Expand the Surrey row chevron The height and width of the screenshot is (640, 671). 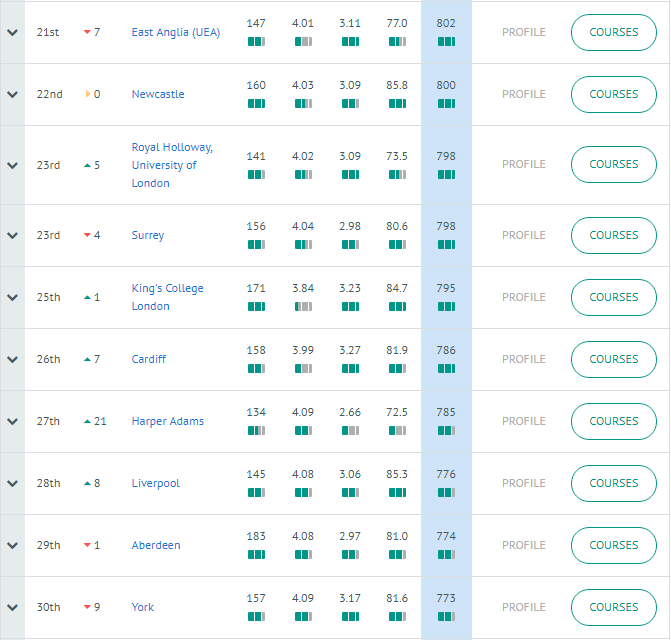tap(12, 235)
